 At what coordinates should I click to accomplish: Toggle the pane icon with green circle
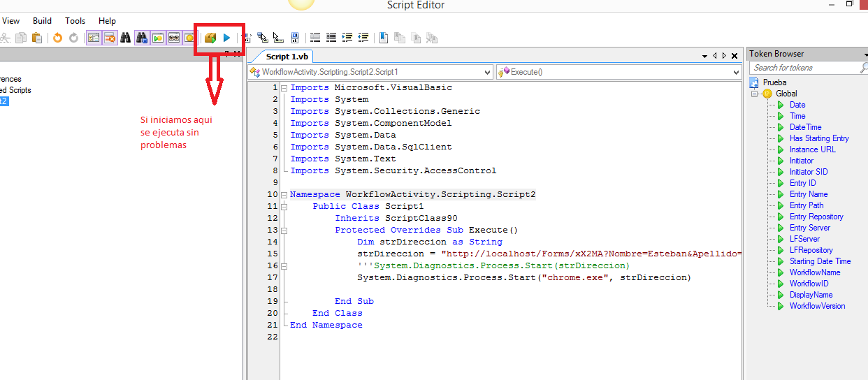(x=158, y=38)
